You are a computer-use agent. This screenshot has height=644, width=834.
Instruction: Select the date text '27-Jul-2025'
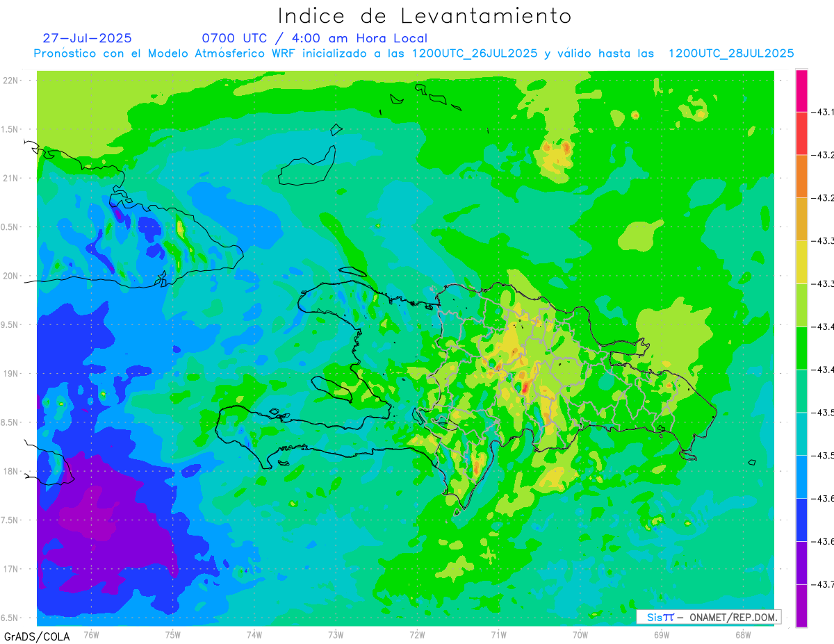click(x=87, y=38)
